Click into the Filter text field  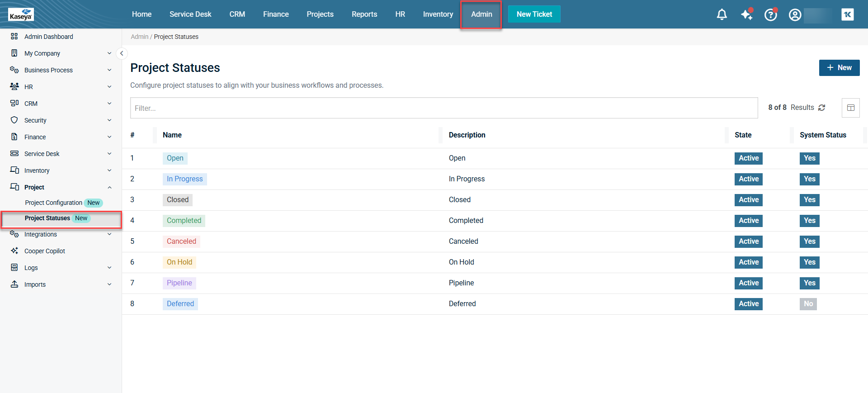(443, 108)
